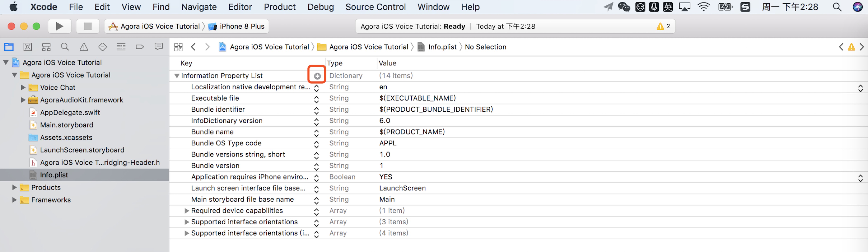Open the Find navigator magnifier icon
Viewport: 868px width, 252px height.
pyautogui.click(x=65, y=47)
